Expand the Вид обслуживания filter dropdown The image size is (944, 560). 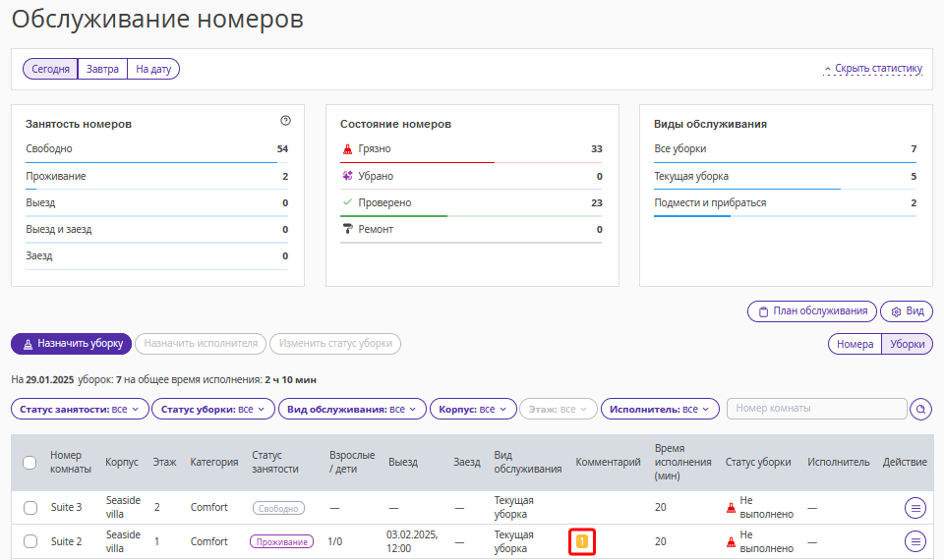(352, 409)
